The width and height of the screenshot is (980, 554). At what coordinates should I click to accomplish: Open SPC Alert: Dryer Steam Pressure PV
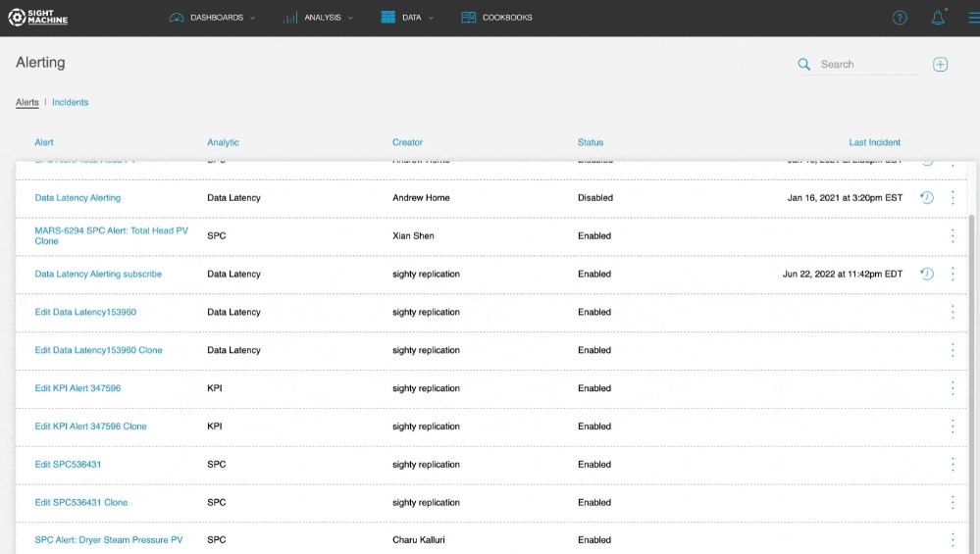point(109,539)
